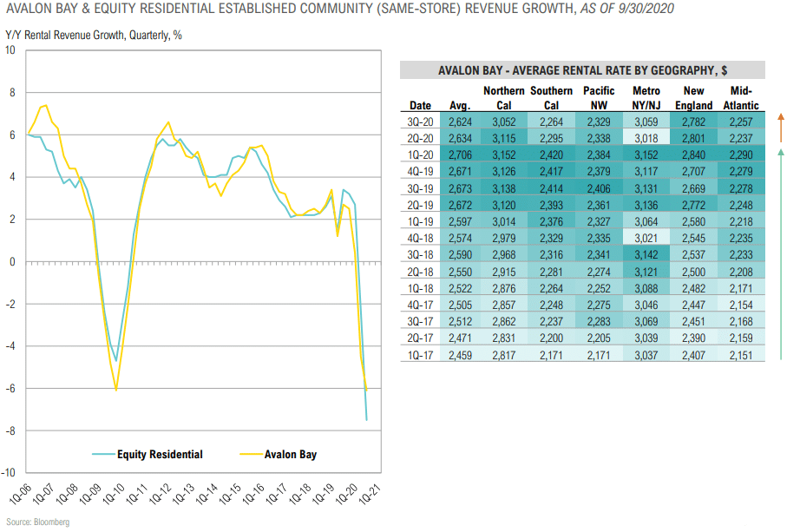Click the 1Q-15 x-axis label
Image resolution: width=800 pixels, height=532 pixels.
pyautogui.click(x=230, y=494)
